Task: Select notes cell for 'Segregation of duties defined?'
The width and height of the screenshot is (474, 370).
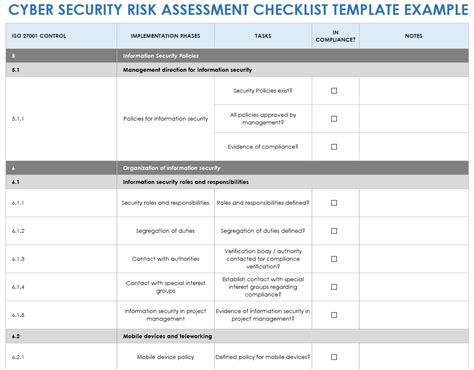Action: click(x=414, y=231)
